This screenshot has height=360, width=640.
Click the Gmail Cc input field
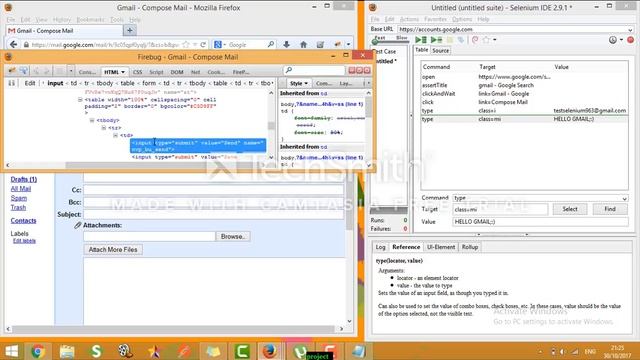[x=213, y=190]
